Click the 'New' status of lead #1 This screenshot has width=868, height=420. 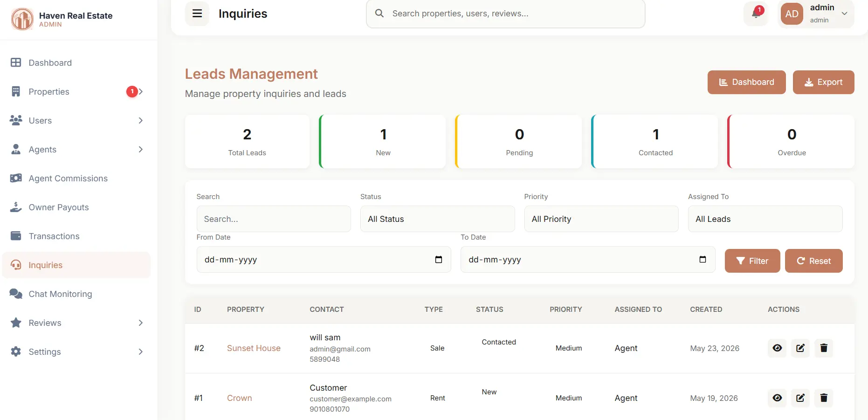click(489, 392)
